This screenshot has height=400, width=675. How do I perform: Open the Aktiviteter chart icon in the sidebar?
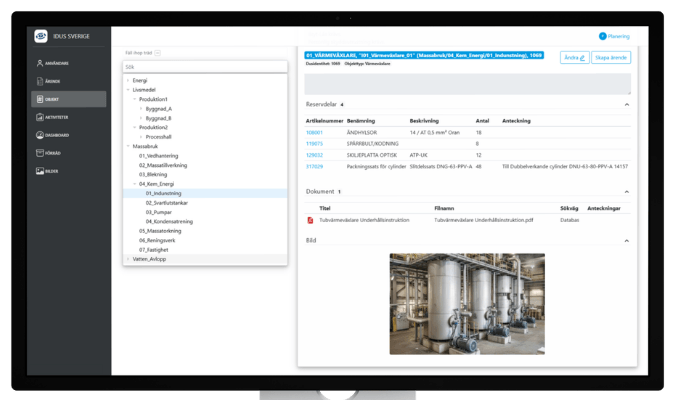[40, 117]
